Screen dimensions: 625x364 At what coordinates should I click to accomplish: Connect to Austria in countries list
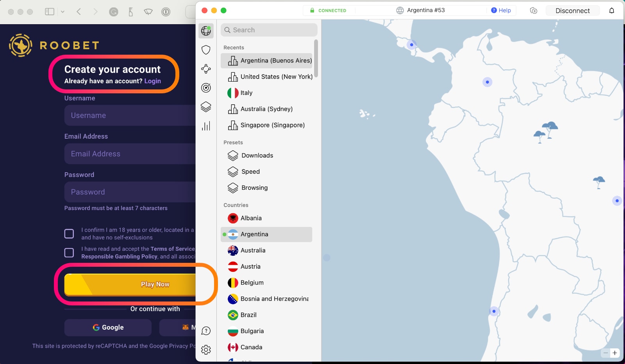pyautogui.click(x=266, y=267)
